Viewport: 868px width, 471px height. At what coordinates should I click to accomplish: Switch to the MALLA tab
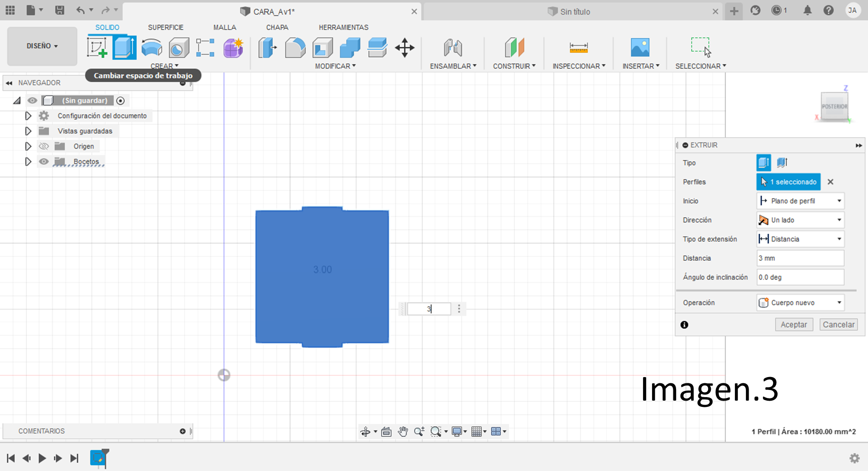(224, 27)
